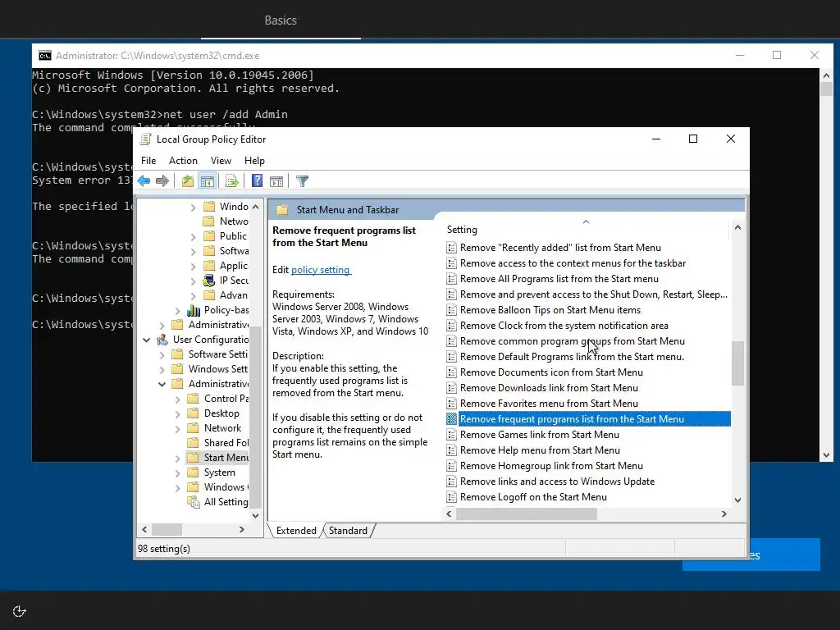Click icon beside Remove Games link setting
This screenshot has width=840, height=630.
point(452,435)
